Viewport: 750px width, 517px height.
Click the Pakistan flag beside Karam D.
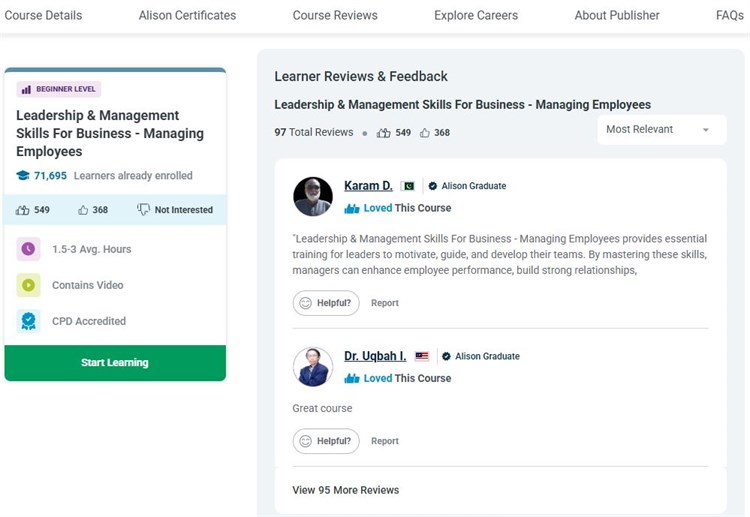pos(408,186)
